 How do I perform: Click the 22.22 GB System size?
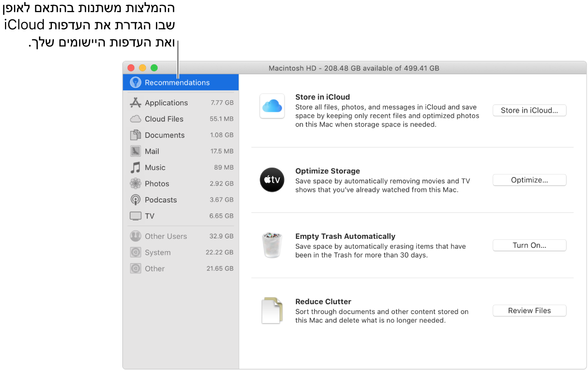(x=219, y=252)
